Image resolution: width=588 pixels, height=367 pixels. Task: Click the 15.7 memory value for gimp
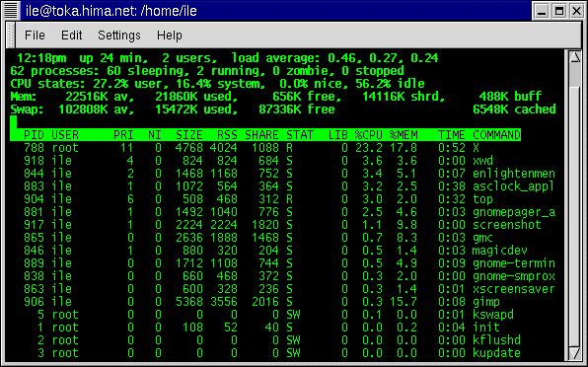(404, 302)
